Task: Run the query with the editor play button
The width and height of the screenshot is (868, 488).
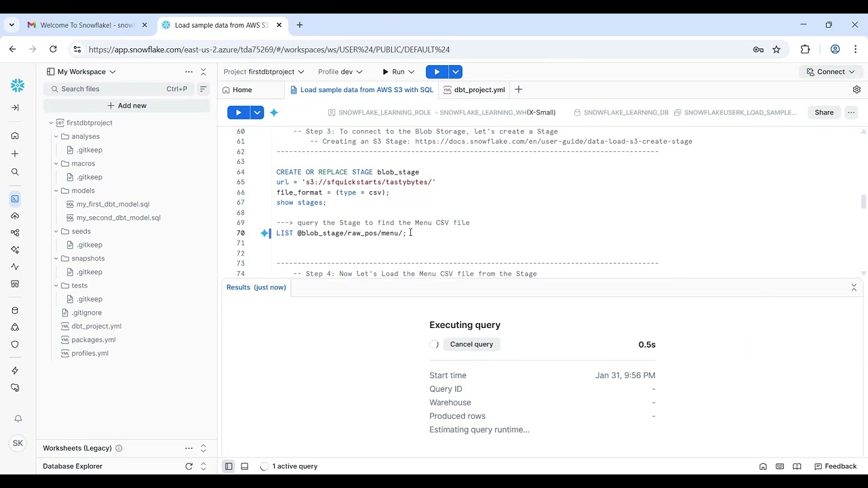Action: (x=239, y=113)
